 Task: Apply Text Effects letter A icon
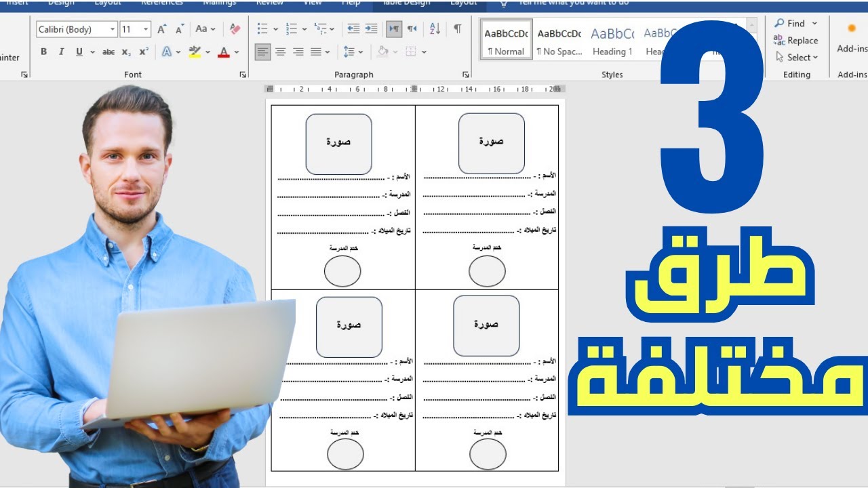(x=166, y=52)
